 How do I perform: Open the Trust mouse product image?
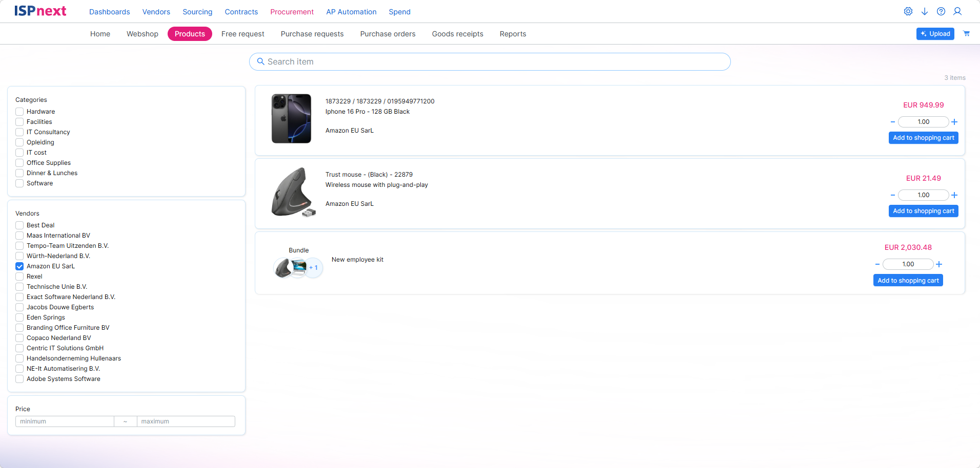pos(293,192)
